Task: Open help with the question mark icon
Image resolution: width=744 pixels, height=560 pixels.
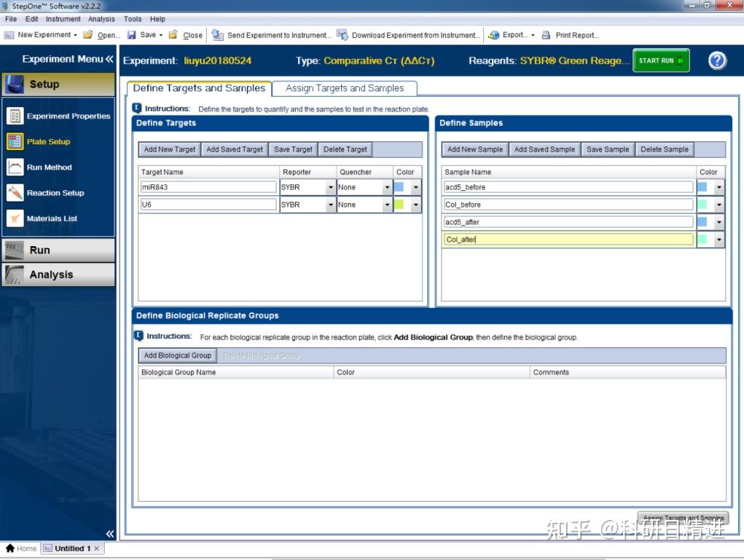Action: [x=717, y=60]
